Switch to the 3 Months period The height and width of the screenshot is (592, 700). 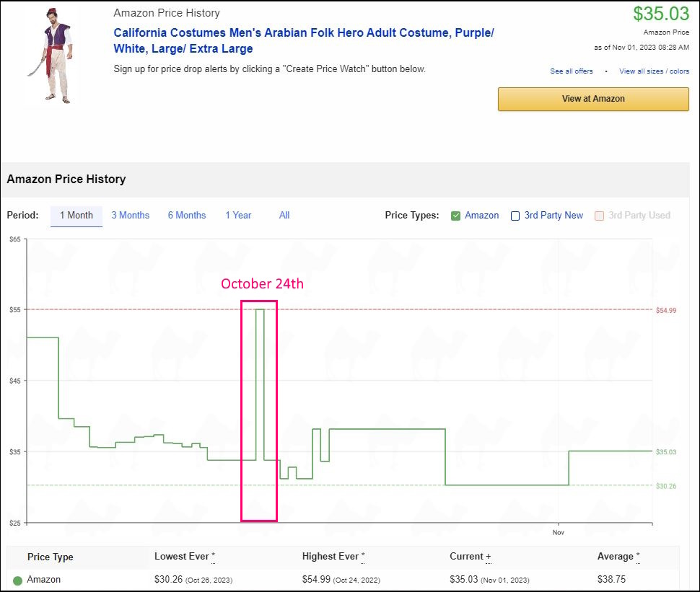click(x=131, y=216)
